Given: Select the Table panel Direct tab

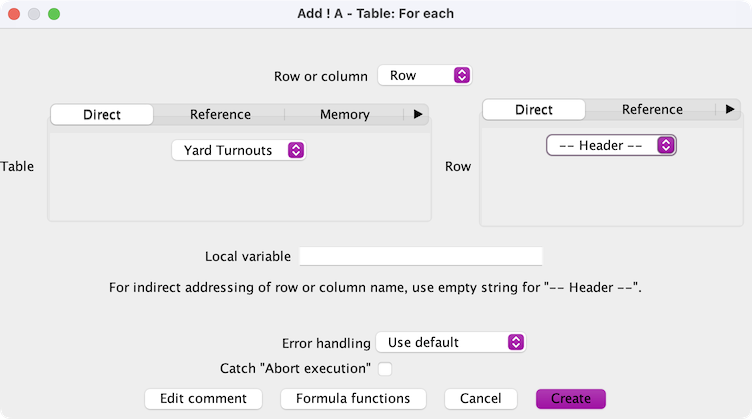Looking at the screenshot, I should click(102, 115).
